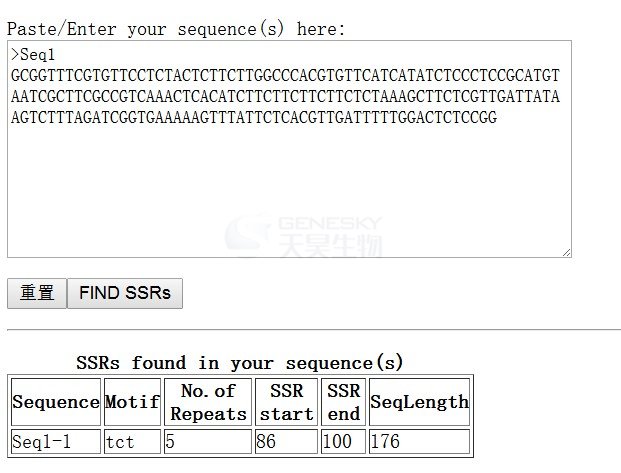
Task: Click the >Seq1 header line in textarea
Action: pyautogui.click(x=33, y=55)
